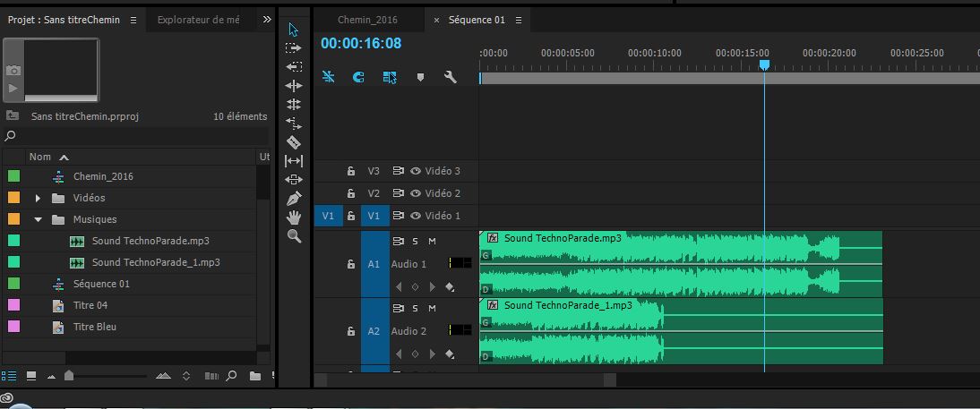Select the Track Select Forward tool
This screenshot has width=980, height=409.
point(294,47)
